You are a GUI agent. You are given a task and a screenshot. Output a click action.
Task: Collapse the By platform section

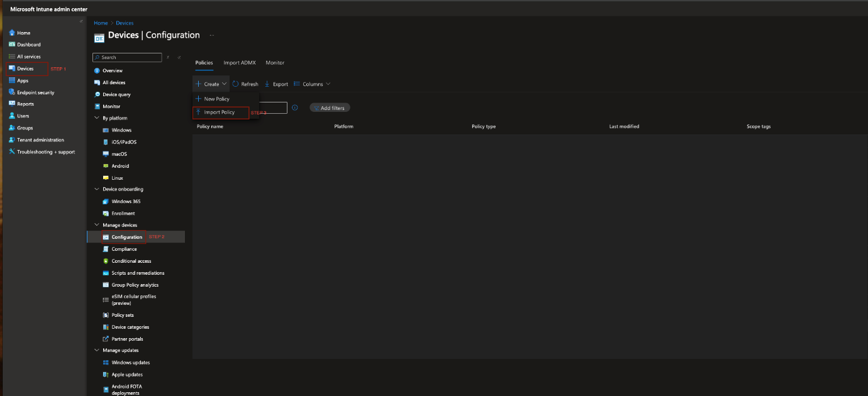point(97,118)
